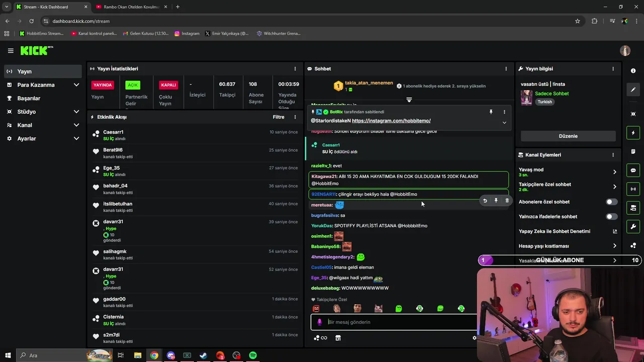Screen dimensions: 644x362
Task: Click the broadcast signal icon in right sidebar
Action: pyautogui.click(x=633, y=189)
